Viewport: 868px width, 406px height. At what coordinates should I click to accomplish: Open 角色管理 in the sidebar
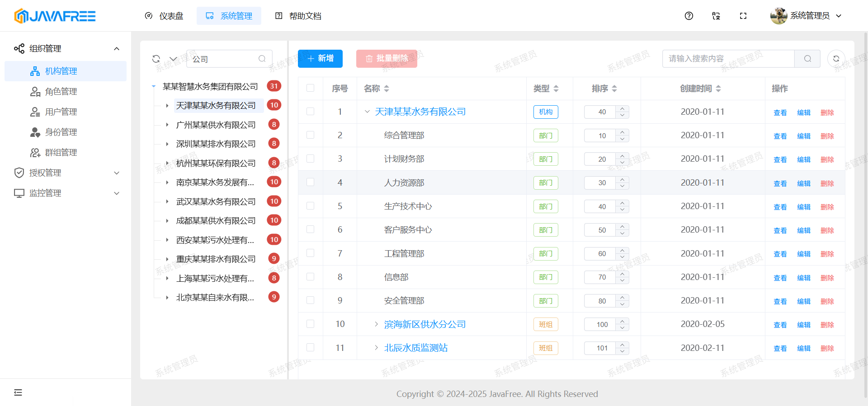point(61,92)
